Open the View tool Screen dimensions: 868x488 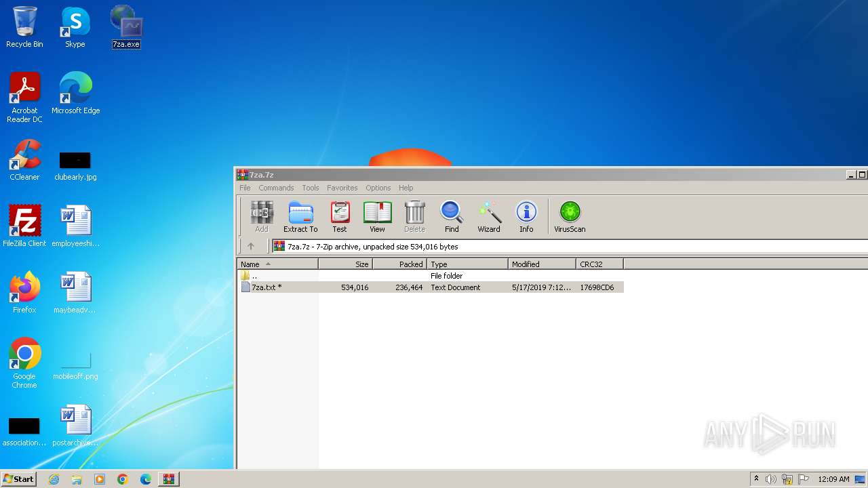pyautogui.click(x=377, y=217)
